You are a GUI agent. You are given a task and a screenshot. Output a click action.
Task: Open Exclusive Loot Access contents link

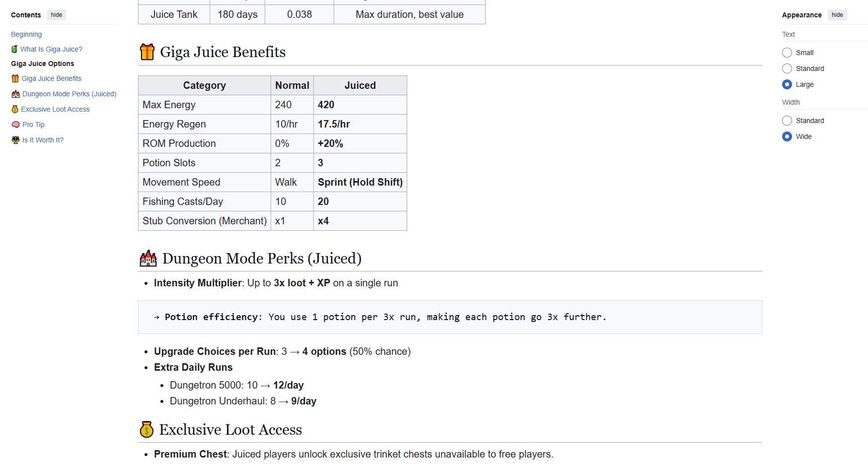point(55,109)
